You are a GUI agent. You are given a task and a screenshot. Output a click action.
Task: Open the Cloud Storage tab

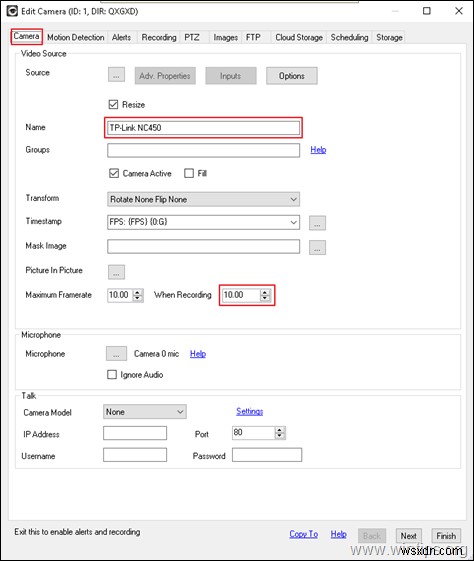pyautogui.click(x=299, y=38)
